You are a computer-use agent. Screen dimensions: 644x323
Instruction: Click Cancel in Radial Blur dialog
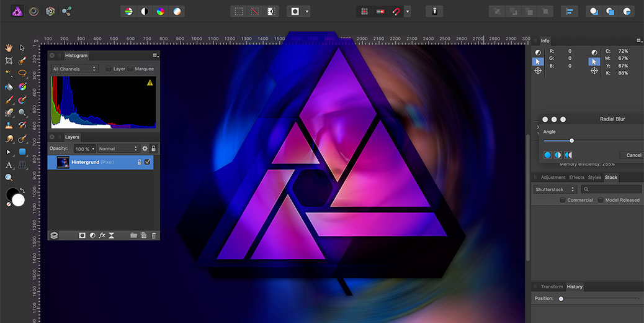(x=632, y=155)
